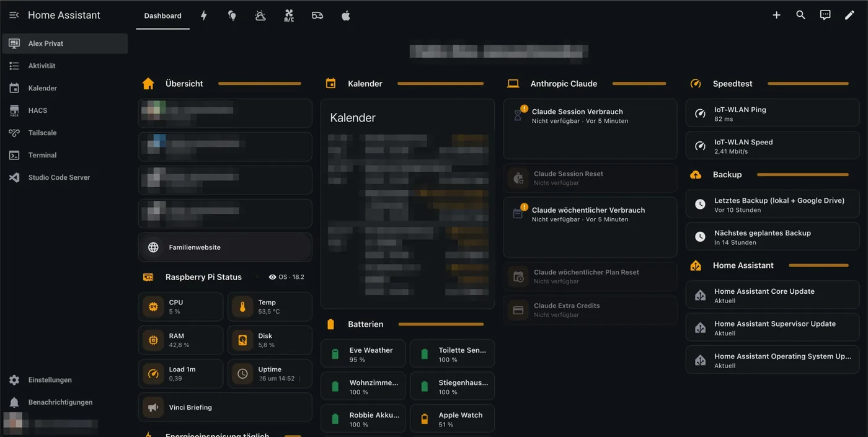Click the 'Vor 10 Stunden' backup text
This screenshot has width=868, height=437.
click(737, 210)
